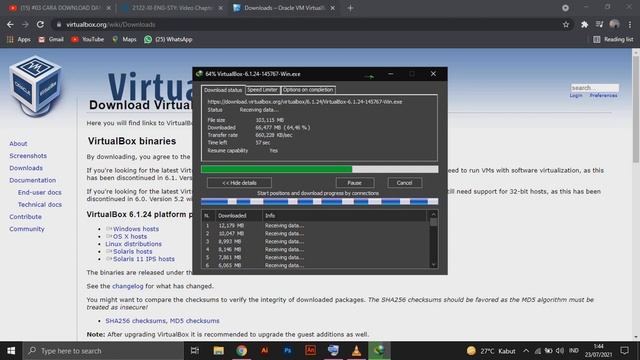640x360 pixels.
Task: Click the OS X hosts link
Action: pos(130,236)
